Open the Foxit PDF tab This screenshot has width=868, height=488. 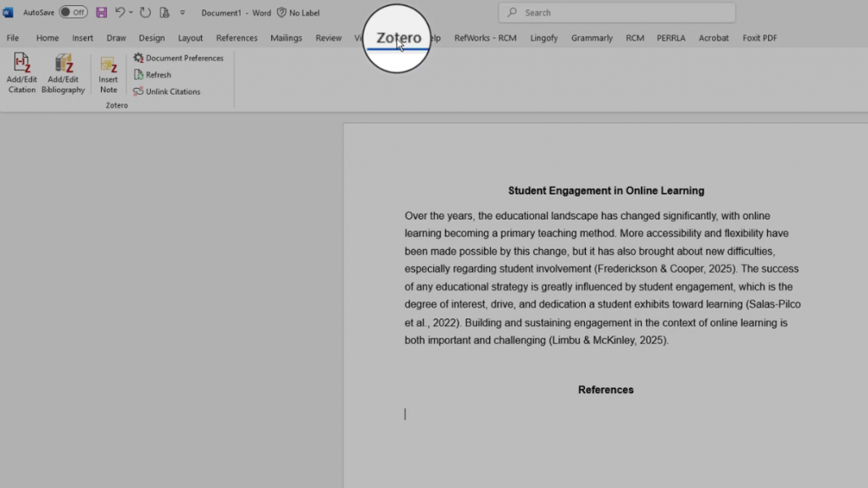tap(759, 38)
